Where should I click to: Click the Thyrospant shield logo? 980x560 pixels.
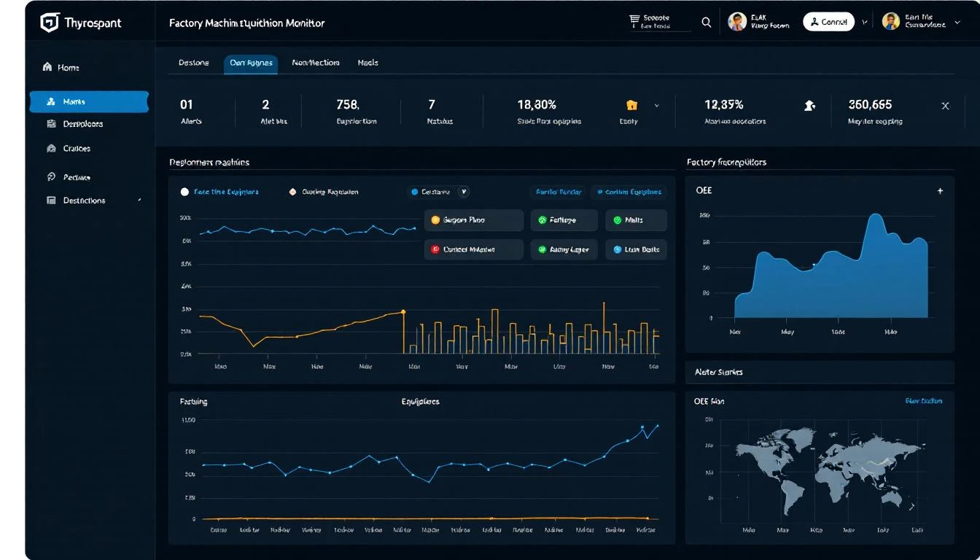48,22
